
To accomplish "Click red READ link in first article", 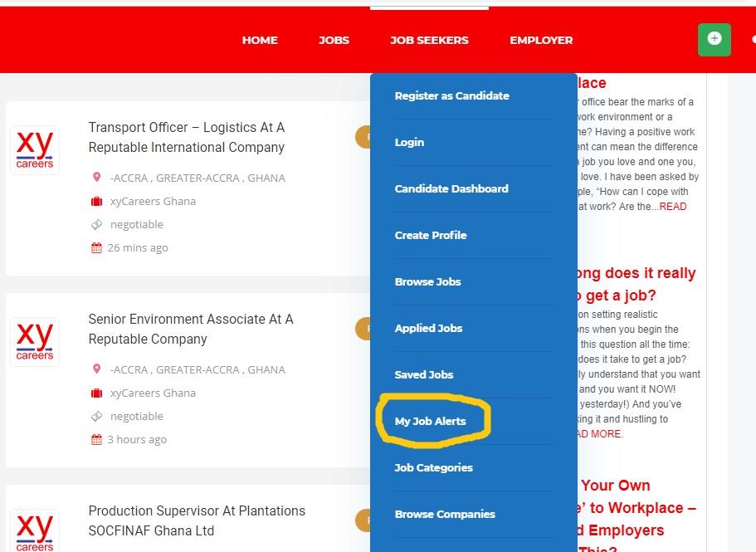I will (672, 207).
